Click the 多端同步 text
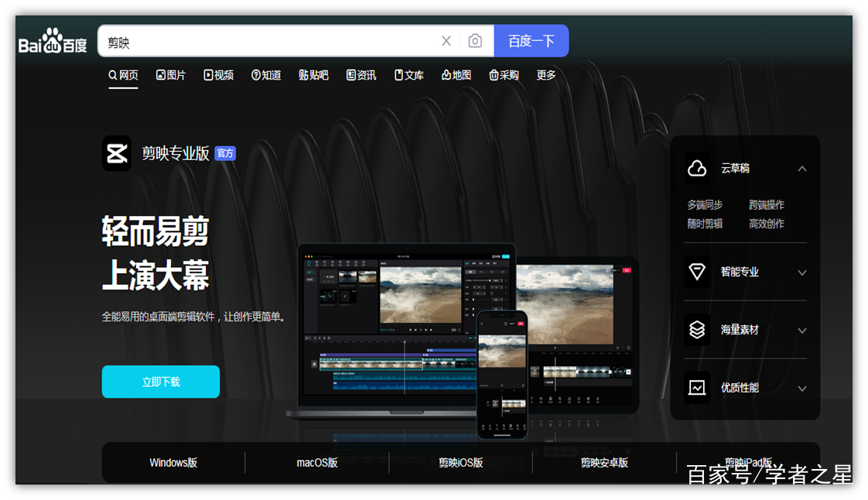The width and height of the screenshot is (868, 500). [705, 205]
